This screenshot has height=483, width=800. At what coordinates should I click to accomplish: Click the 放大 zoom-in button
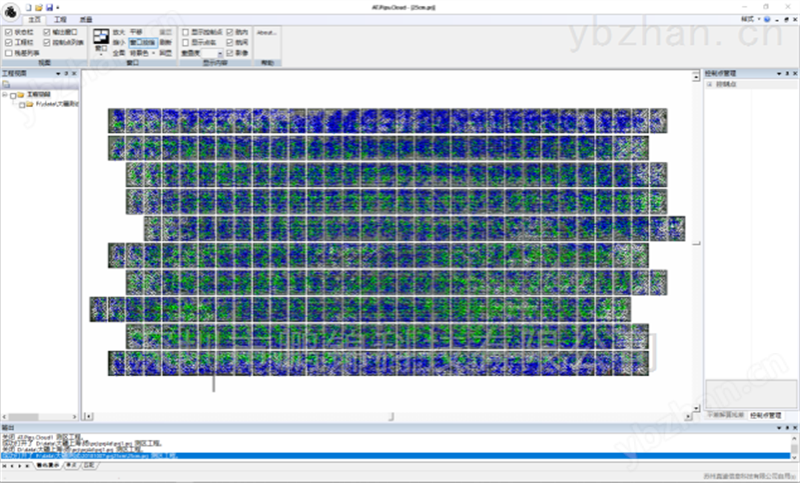(118, 32)
